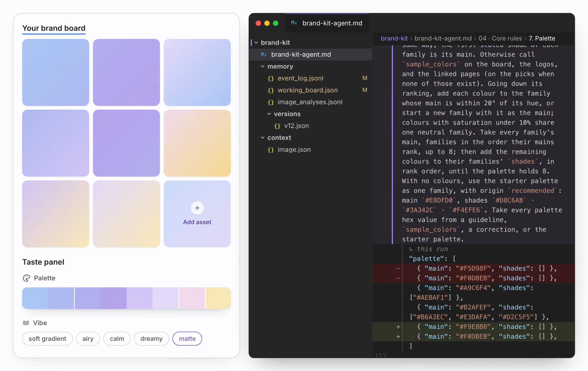Click the braces icon beside image_analyses.jsonl

(x=270, y=102)
